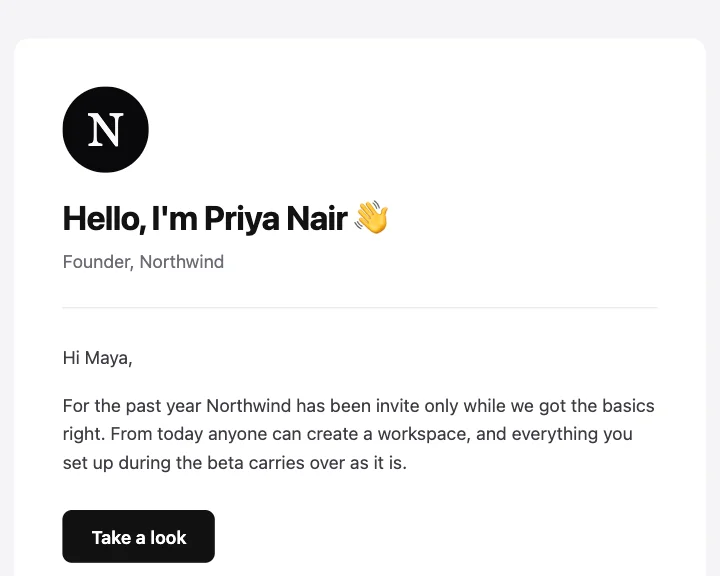Click the word Northwind in the body paragraph
Screen dimensions: 720x576
click(x=248, y=406)
